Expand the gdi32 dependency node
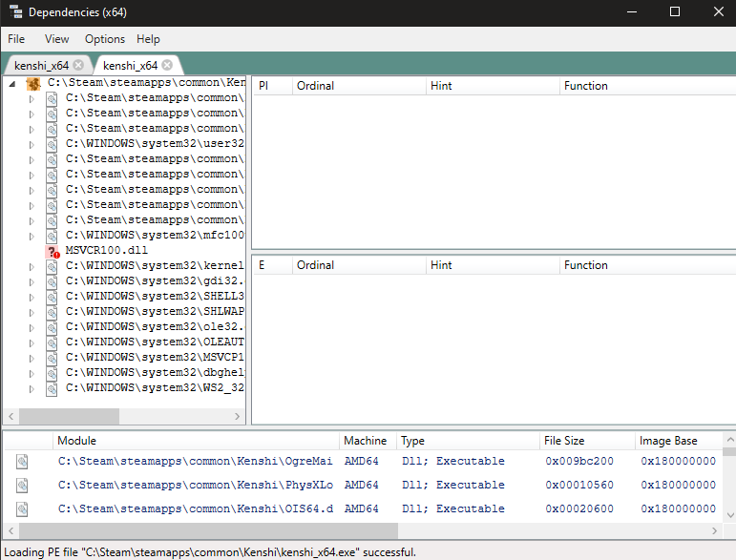736x560 pixels. (32, 282)
